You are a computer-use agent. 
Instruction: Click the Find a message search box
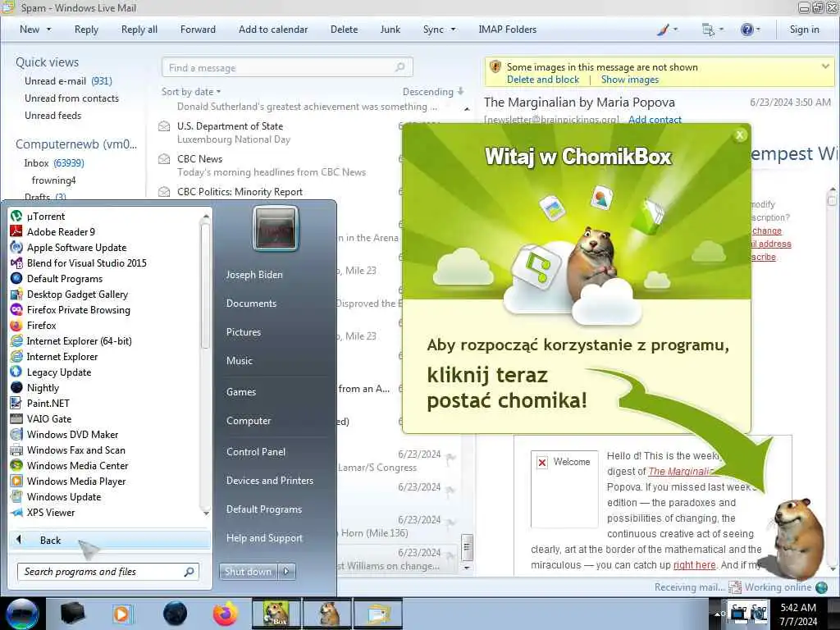pos(286,67)
